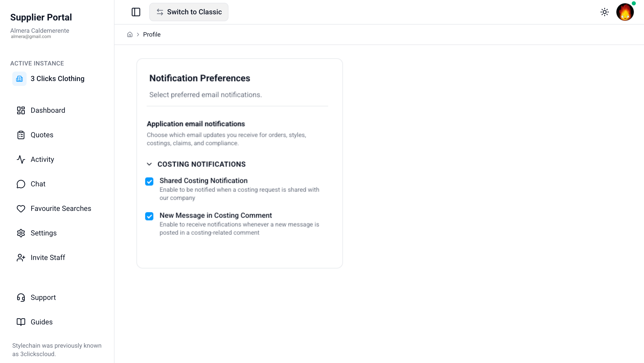
Task: Click the Favourite Searches heart icon
Action: pos(21,209)
